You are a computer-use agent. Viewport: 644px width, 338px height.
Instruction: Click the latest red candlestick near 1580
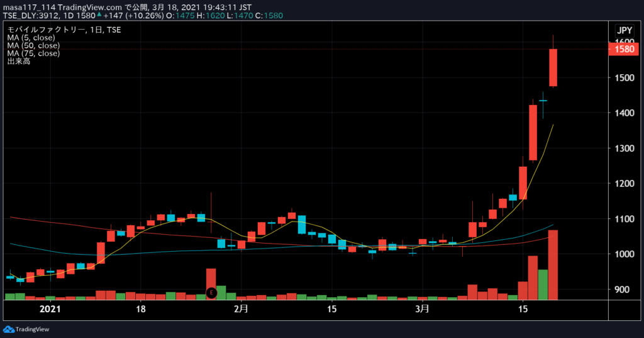(x=553, y=67)
